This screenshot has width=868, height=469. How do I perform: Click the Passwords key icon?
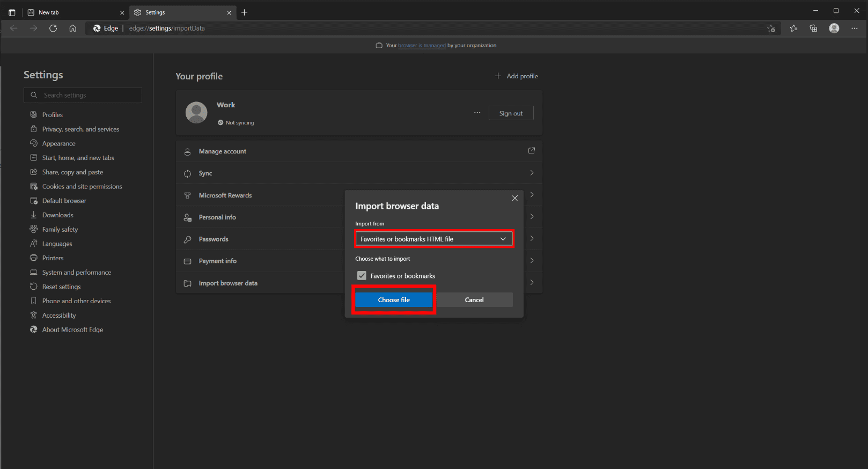click(187, 239)
